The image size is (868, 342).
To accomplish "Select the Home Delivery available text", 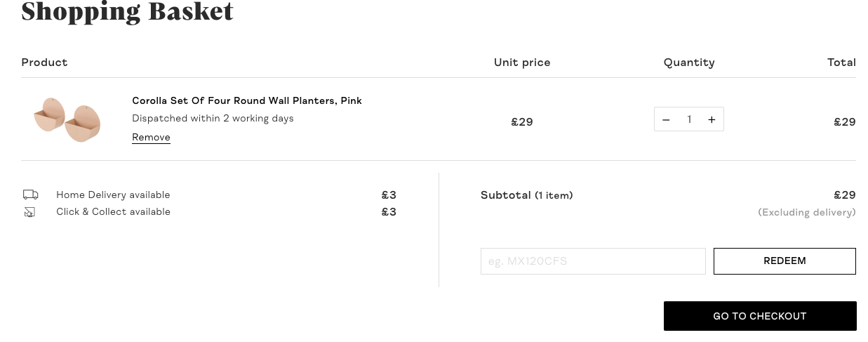I will click(x=113, y=195).
